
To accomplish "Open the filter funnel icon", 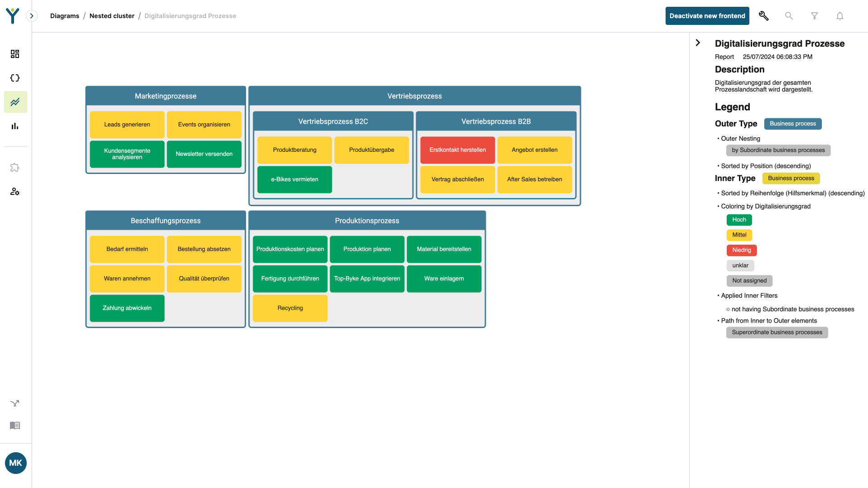I will point(814,16).
